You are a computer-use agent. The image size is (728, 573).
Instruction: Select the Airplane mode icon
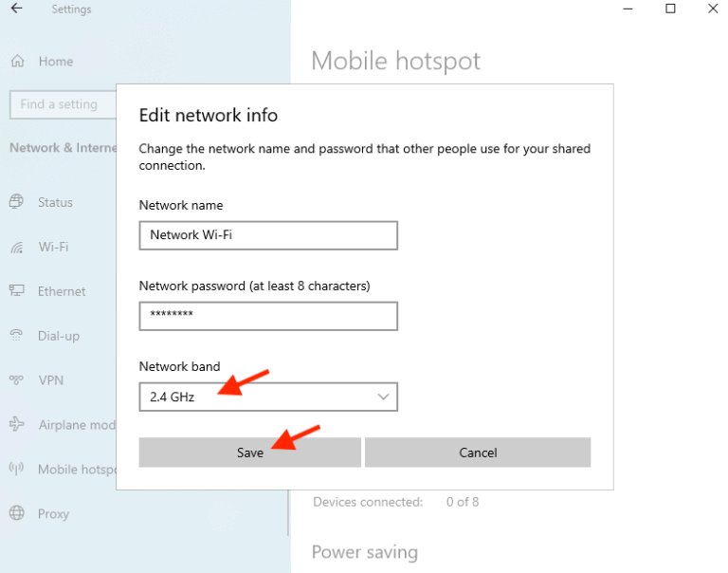(16, 425)
